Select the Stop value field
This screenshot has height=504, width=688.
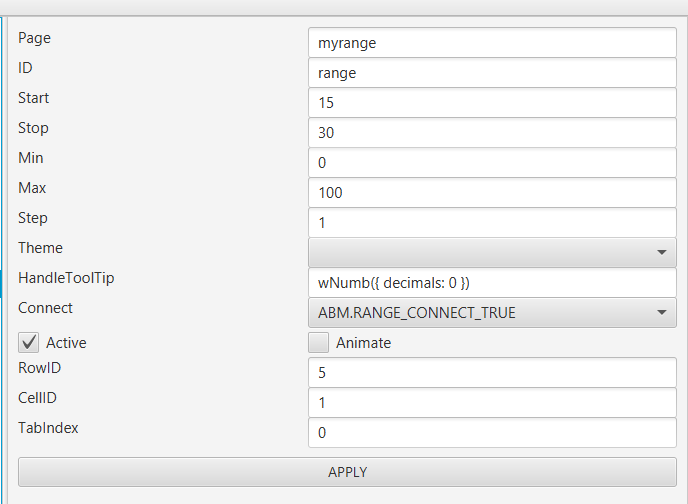(x=492, y=133)
